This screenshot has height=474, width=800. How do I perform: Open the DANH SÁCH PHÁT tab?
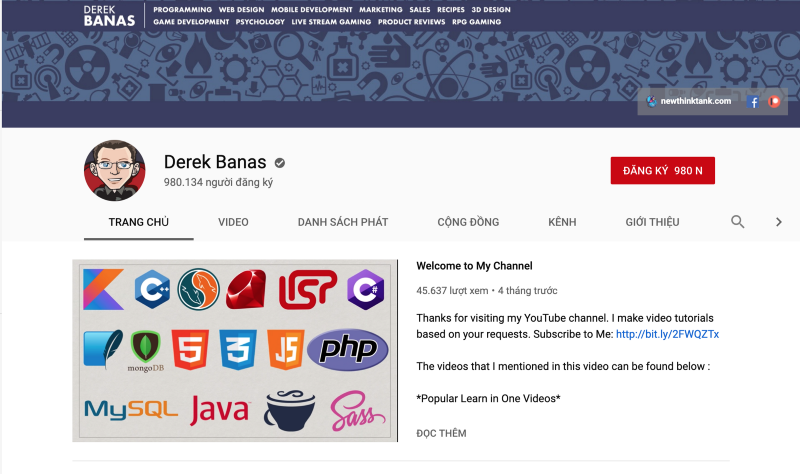point(343,222)
